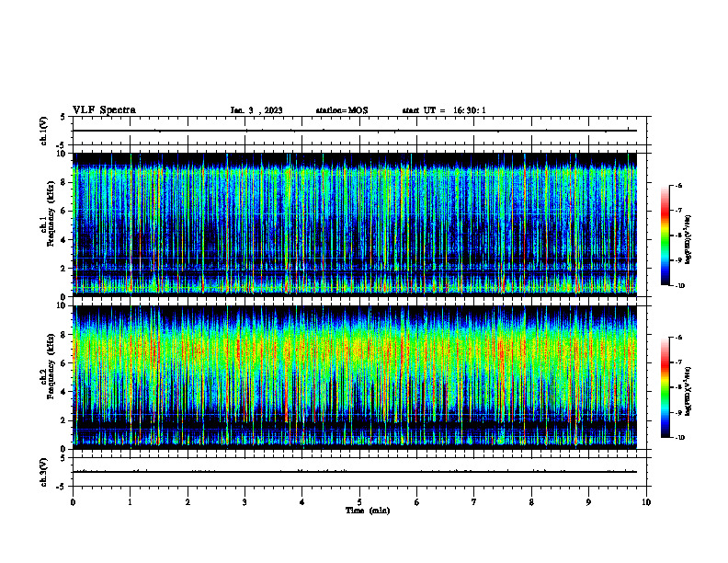Click the time axis tick label '10'
Image resolution: width=728 pixels, height=563 pixels.
click(646, 502)
